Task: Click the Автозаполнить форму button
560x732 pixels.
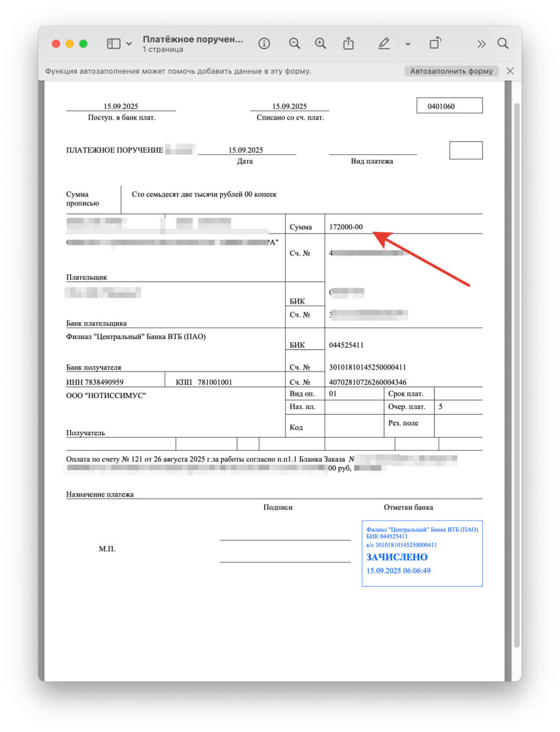Action: pos(451,71)
